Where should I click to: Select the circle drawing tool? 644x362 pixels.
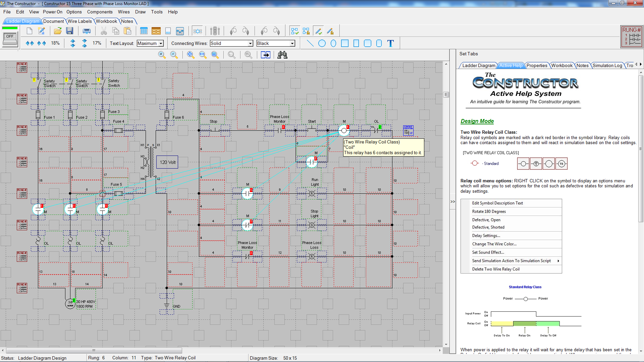[322, 43]
